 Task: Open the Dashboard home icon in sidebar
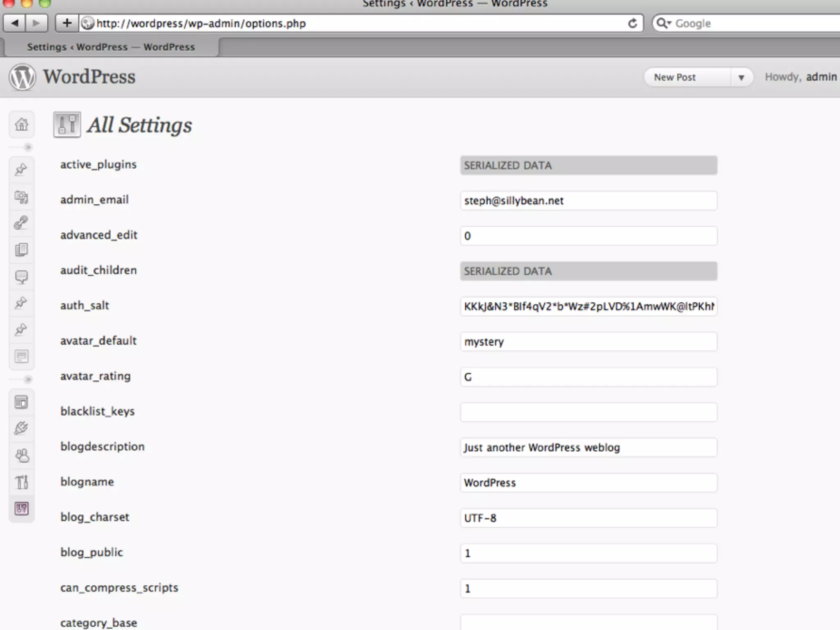coord(21,124)
